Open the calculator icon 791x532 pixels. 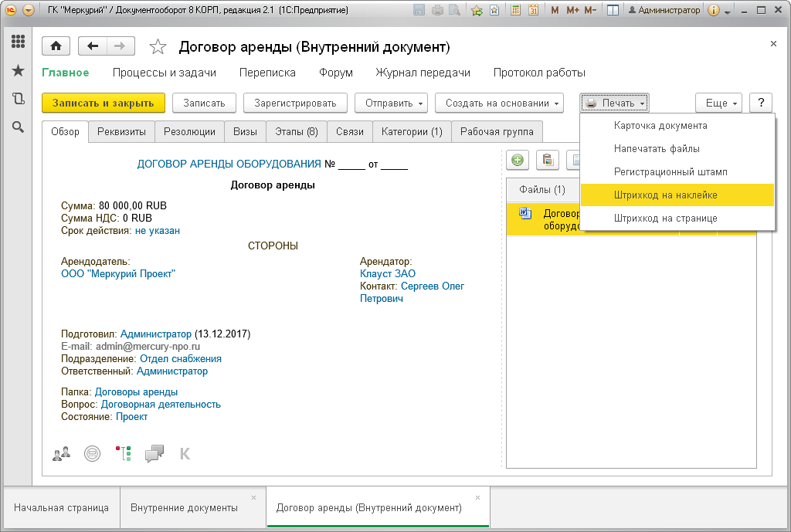coord(515,10)
